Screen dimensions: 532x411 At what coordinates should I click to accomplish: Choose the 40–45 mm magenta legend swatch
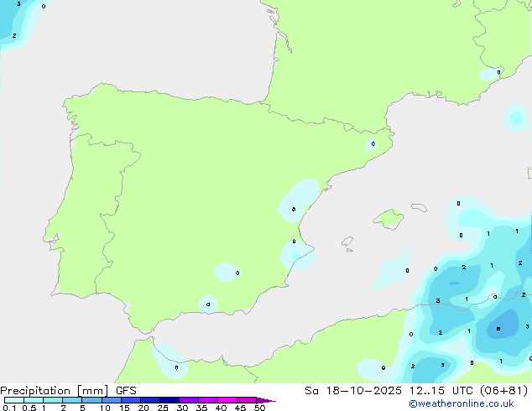[x=227, y=400]
